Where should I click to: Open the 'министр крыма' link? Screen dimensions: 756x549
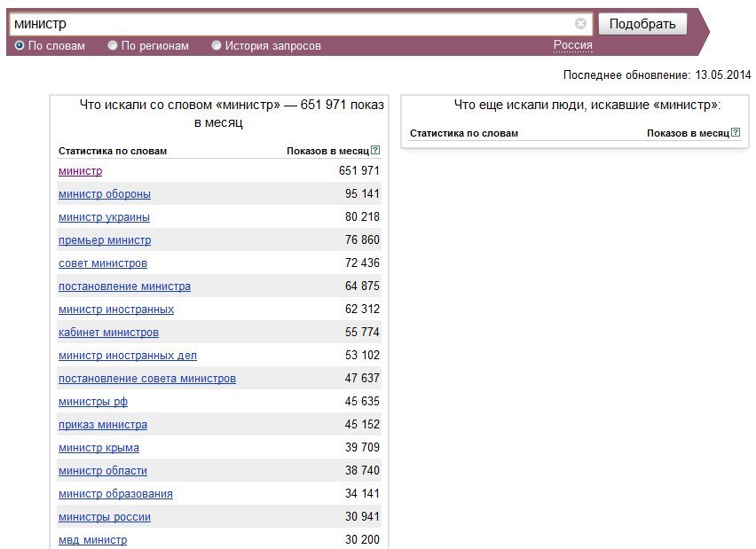[x=98, y=448]
